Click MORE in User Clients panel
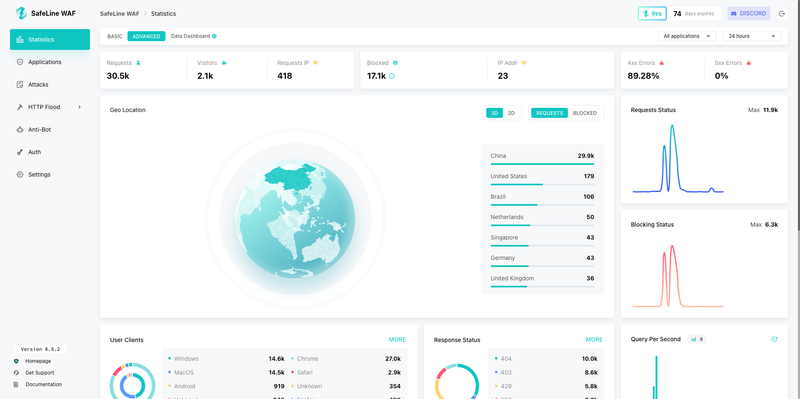The width and height of the screenshot is (800, 399). click(x=397, y=340)
